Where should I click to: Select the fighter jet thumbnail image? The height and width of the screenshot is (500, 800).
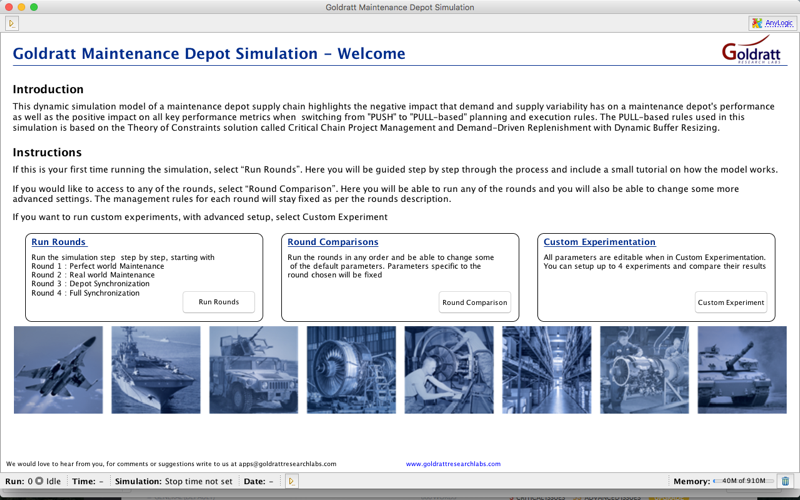click(58, 370)
